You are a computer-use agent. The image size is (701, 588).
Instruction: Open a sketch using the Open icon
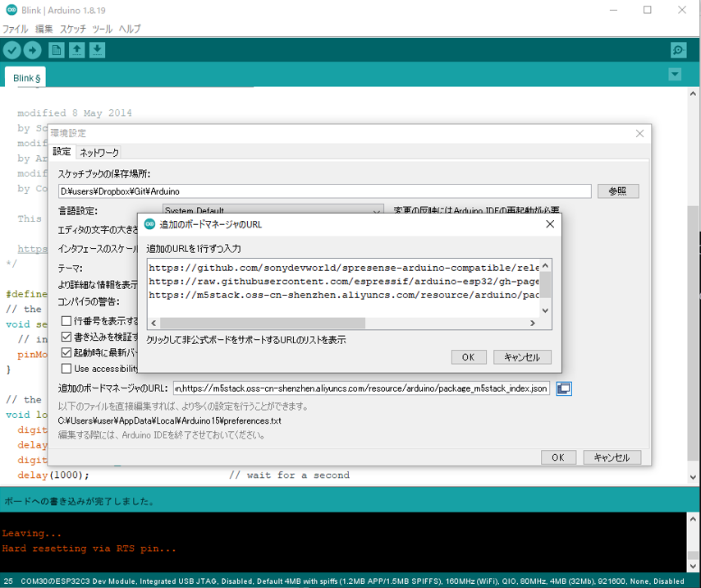click(x=77, y=50)
